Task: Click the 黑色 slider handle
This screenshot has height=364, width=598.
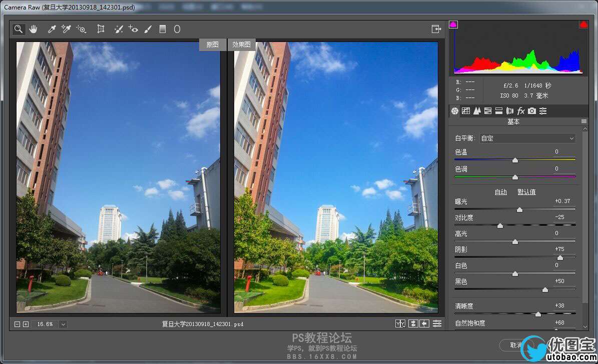Action: coord(545,289)
